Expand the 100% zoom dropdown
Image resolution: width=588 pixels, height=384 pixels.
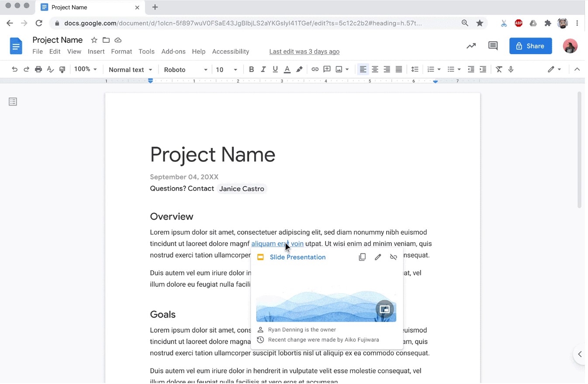point(85,69)
